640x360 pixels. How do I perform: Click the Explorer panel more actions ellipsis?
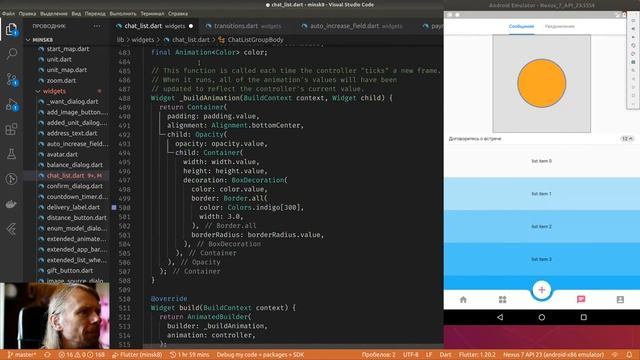(x=97, y=26)
